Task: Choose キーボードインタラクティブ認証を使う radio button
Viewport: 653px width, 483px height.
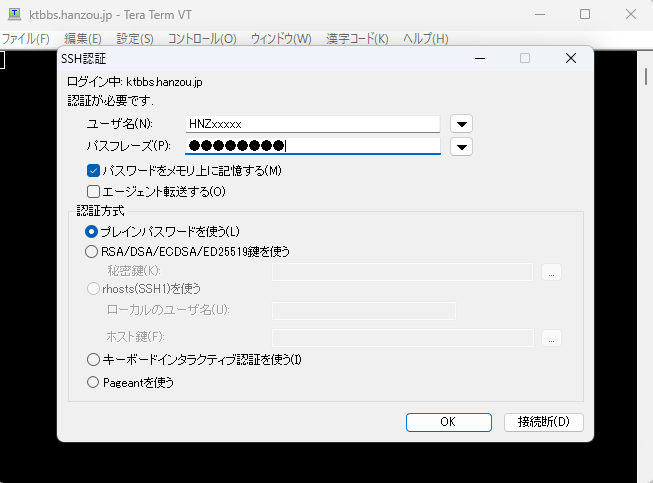Action: (x=93, y=359)
